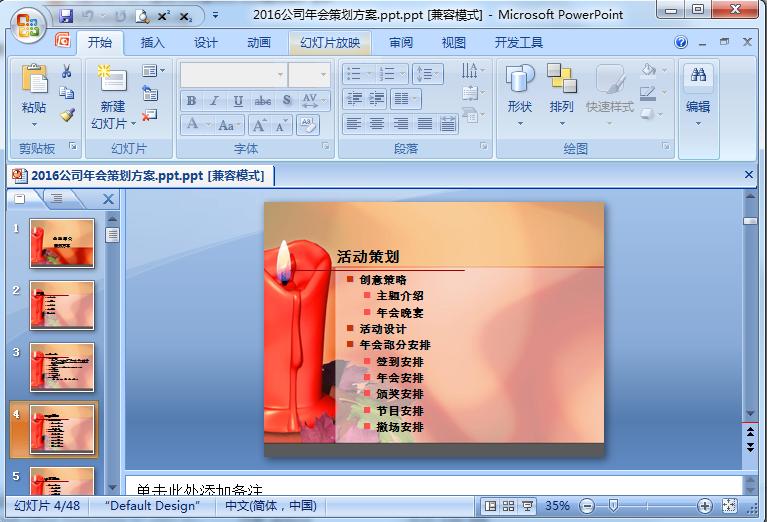767x522 pixels.
Task: Open Font Color dropdown
Action: pyautogui.click(x=197, y=124)
